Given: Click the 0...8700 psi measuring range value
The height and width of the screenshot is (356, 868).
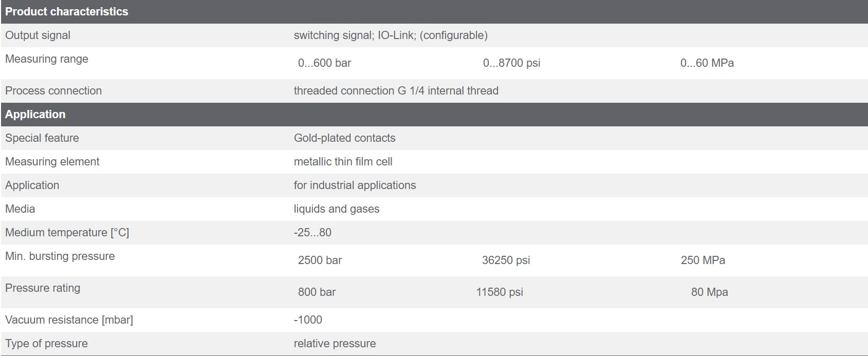Looking at the screenshot, I should [x=511, y=63].
